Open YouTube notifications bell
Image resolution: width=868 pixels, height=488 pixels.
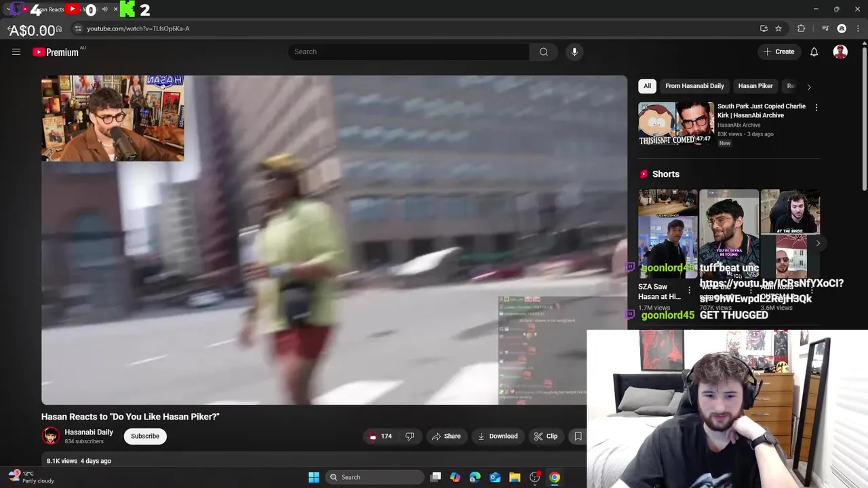(x=814, y=52)
